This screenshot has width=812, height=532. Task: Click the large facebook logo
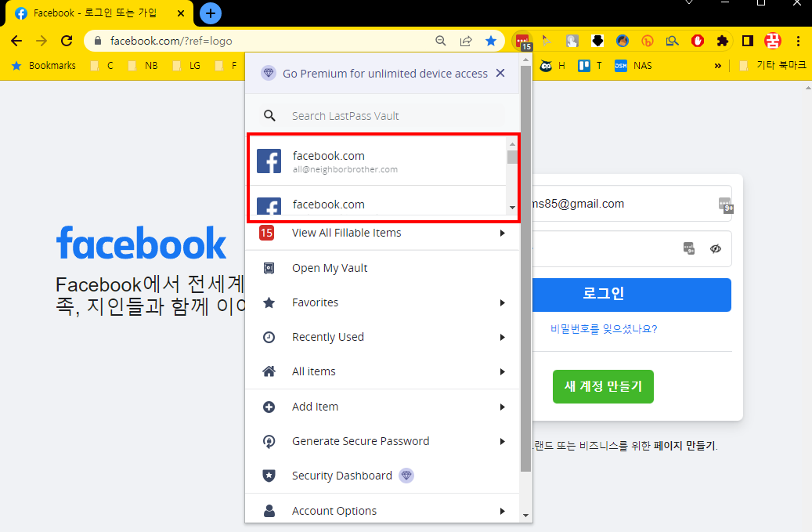(x=142, y=243)
